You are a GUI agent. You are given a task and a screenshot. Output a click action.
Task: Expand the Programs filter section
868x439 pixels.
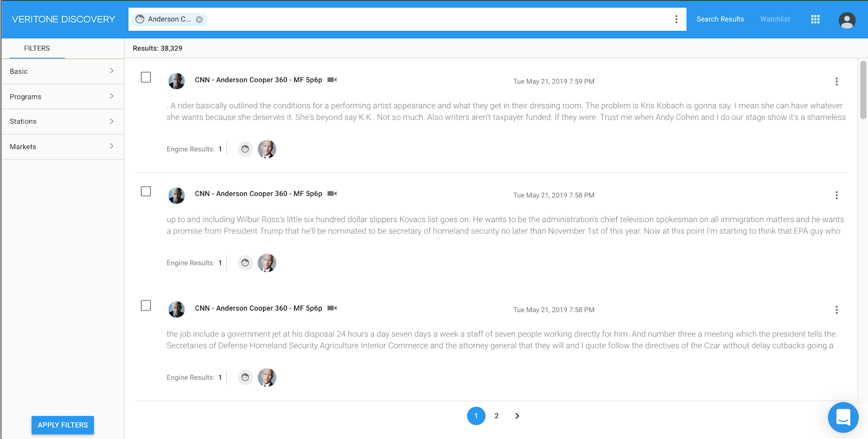point(62,96)
